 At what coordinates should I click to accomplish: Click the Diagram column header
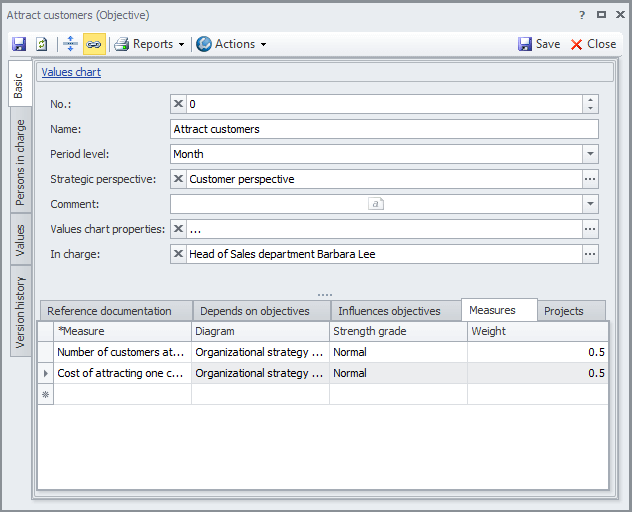[260, 331]
